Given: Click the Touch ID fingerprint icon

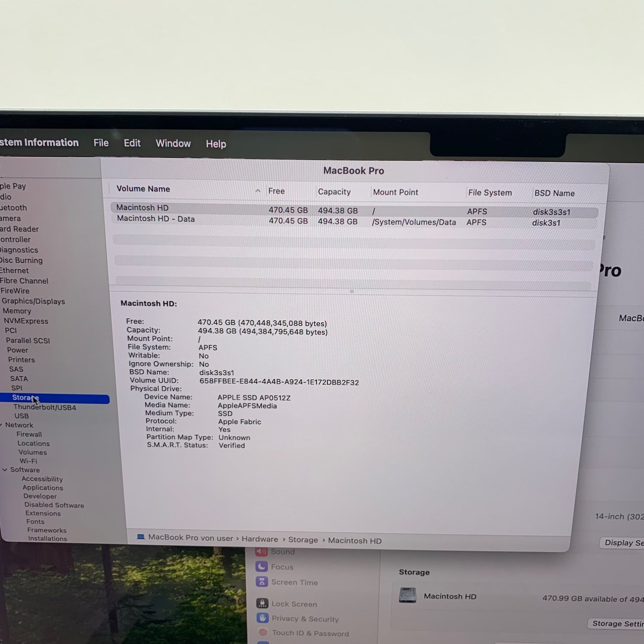Looking at the screenshot, I should pos(263,632).
